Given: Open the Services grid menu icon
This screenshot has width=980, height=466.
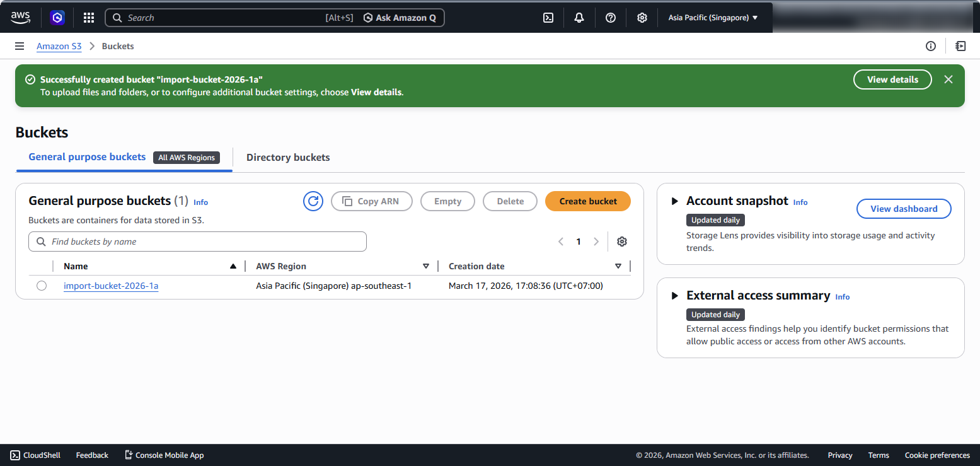Looking at the screenshot, I should pyautogui.click(x=89, y=18).
